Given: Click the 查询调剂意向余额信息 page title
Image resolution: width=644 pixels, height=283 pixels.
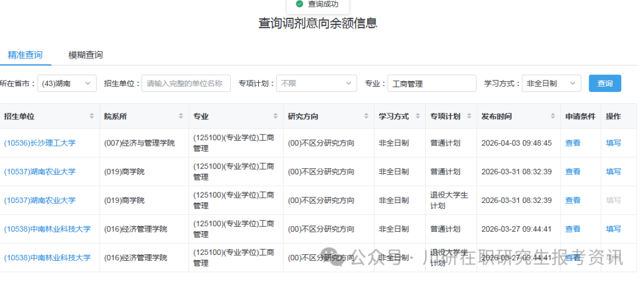Looking at the screenshot, I should [318, 23].
